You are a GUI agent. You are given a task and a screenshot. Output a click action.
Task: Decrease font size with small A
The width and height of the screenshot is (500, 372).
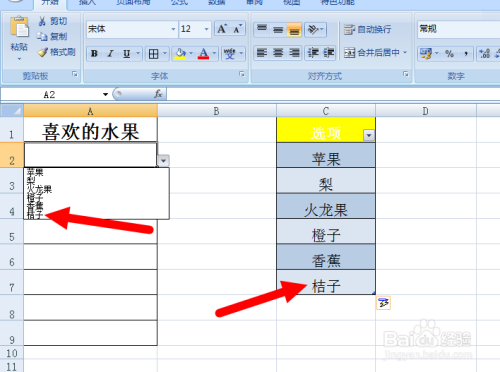coord(237,29)
